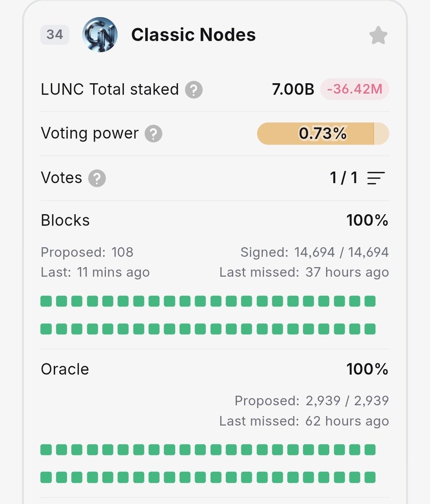Click the 1 / 1 votes count
Image resolution: width=430 pixels, height=504 pixels.
click(343, 178)
